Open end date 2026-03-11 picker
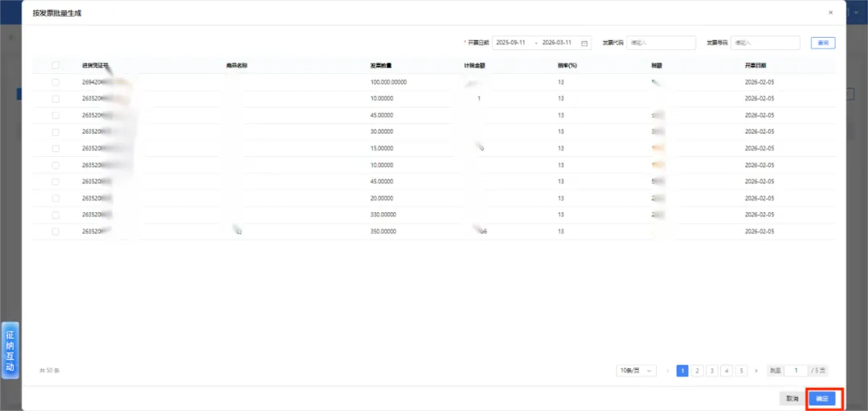This screenshot has height=411, width=868. [557, 43]
